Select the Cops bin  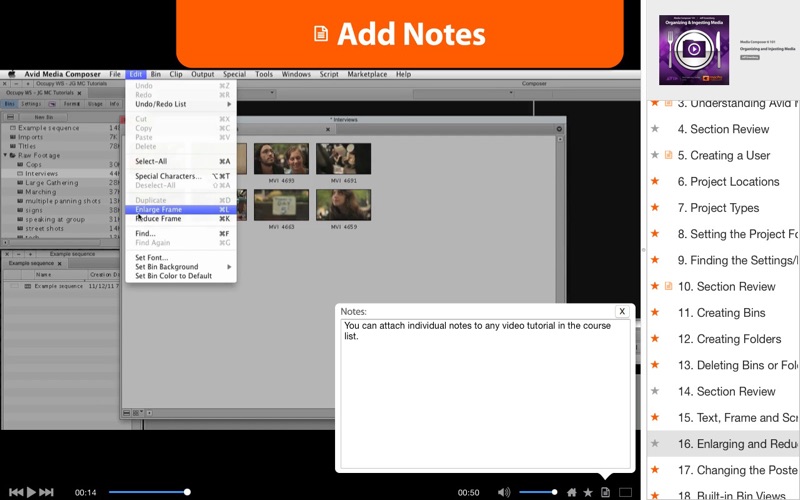click(x=33, y=164)
